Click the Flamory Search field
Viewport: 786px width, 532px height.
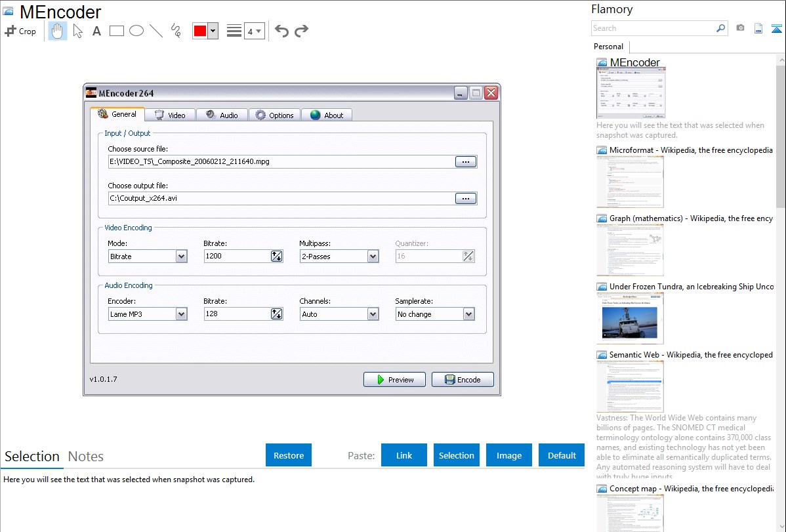(653, 28)
